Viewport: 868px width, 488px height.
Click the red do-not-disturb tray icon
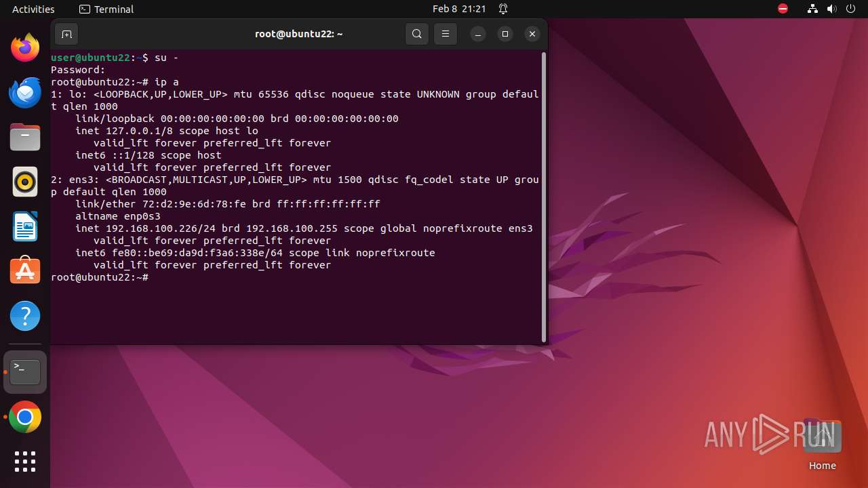[x=783, y=9]
